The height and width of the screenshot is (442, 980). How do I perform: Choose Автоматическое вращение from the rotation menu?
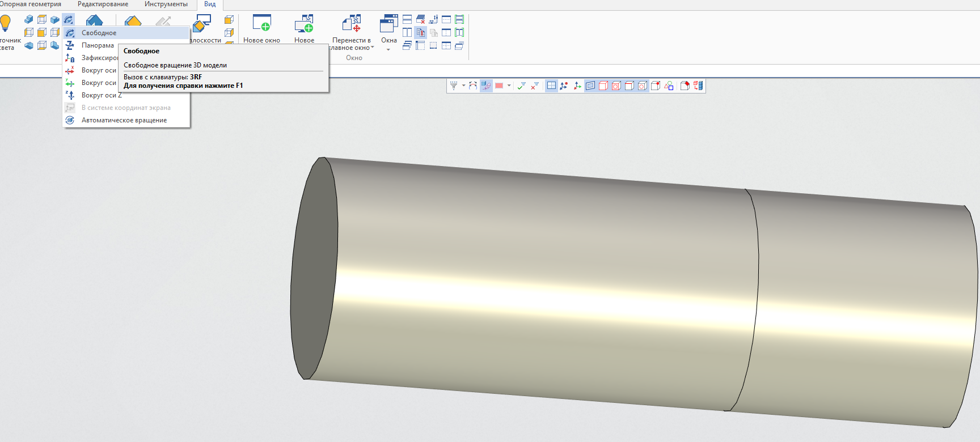124,120
